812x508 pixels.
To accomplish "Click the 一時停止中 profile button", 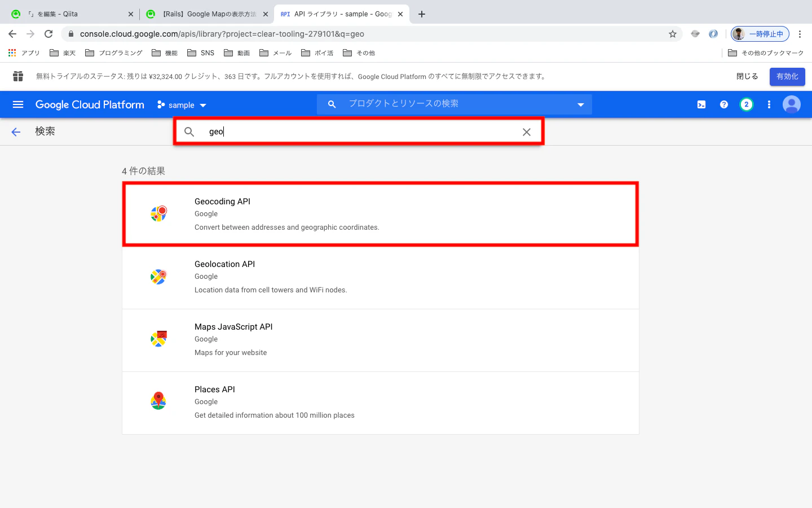I will 760,34.
